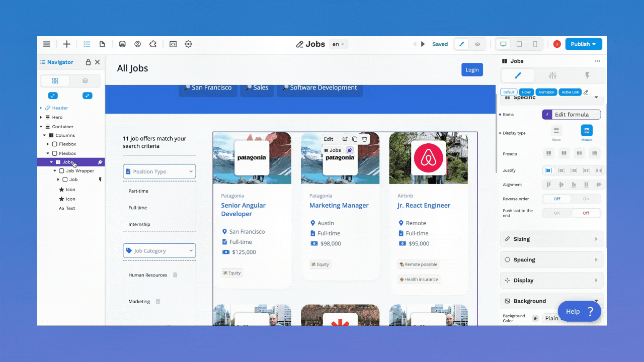Screen dimensions: 644x362
Task: Click the edit states pencil icon
Action: (586, 92)
